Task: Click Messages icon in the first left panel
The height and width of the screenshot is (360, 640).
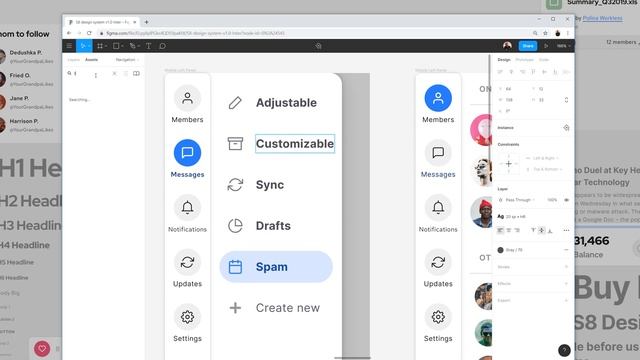Action: pos(187,153)
